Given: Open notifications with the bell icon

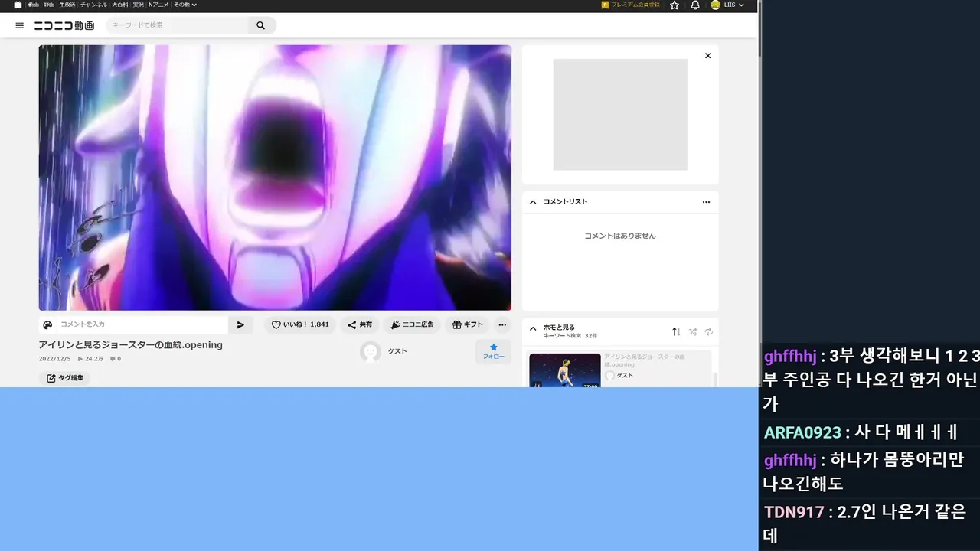Looking at the screenshot, I should 695,5.
